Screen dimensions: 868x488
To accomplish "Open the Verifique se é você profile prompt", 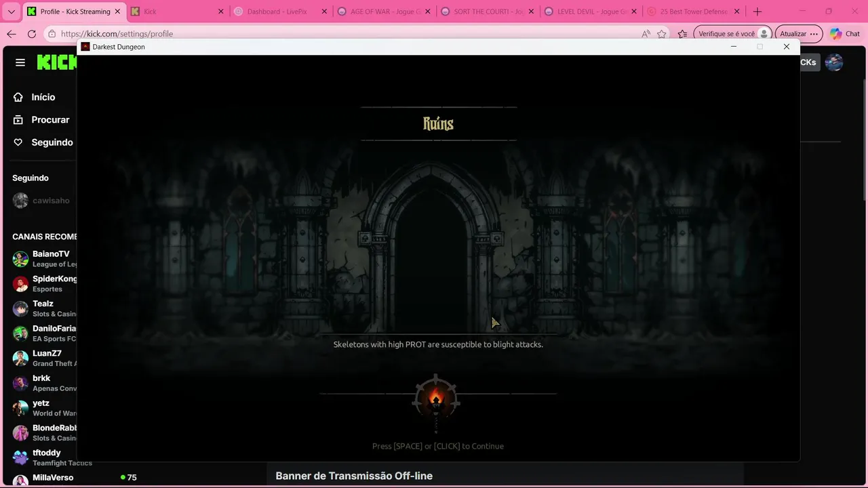I will coord(733,34).
